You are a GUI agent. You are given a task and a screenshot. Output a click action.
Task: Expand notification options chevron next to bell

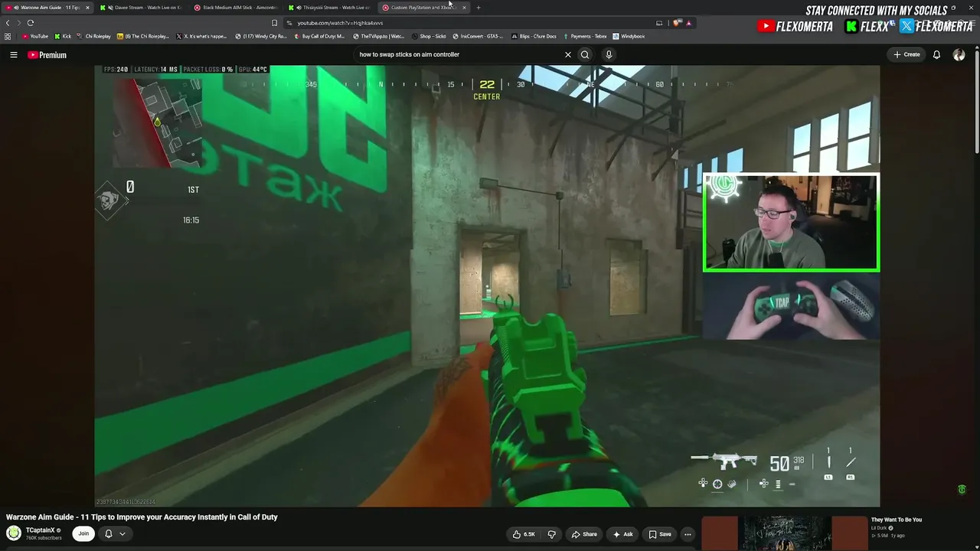[x=122, y=533]
